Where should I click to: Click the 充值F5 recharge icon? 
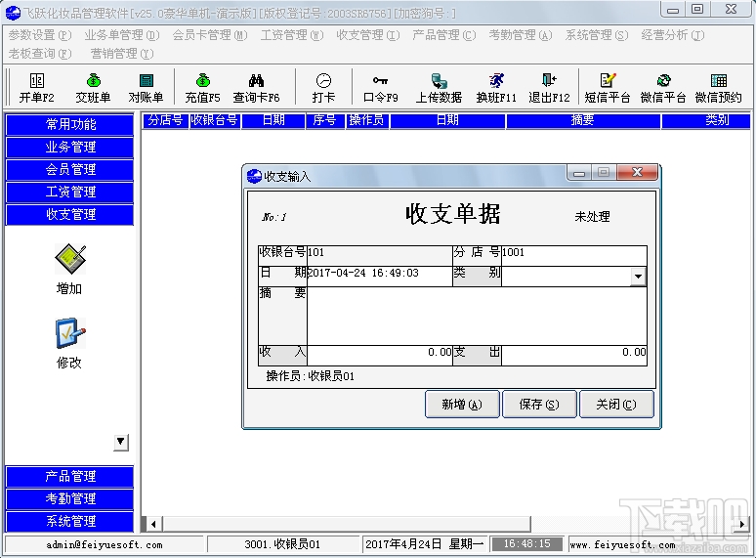(x=202, y=88)
